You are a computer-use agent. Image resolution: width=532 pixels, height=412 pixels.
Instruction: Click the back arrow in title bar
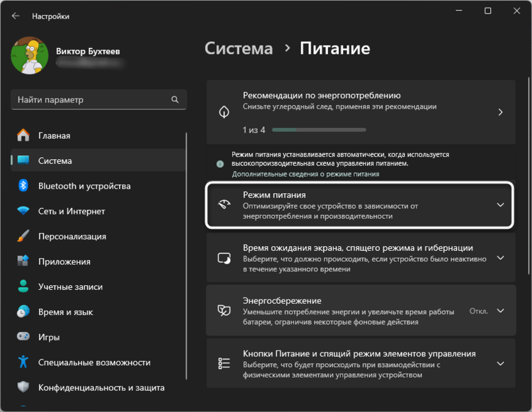pos(15,16)
